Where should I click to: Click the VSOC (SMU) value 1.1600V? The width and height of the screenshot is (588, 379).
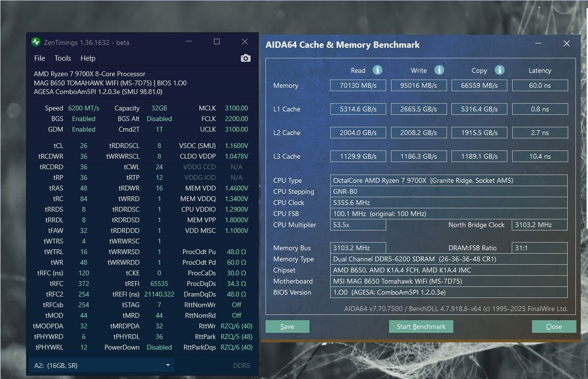(237, 146)
